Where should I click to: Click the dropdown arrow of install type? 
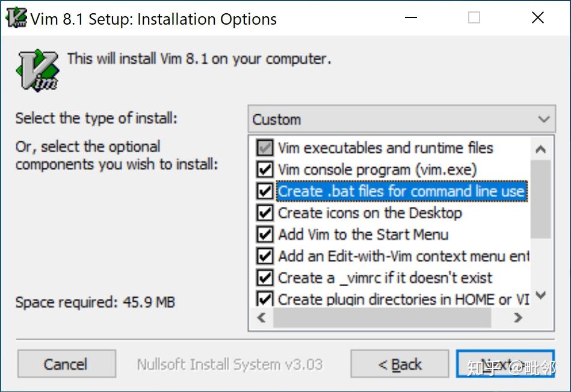(x=543, y=119)
